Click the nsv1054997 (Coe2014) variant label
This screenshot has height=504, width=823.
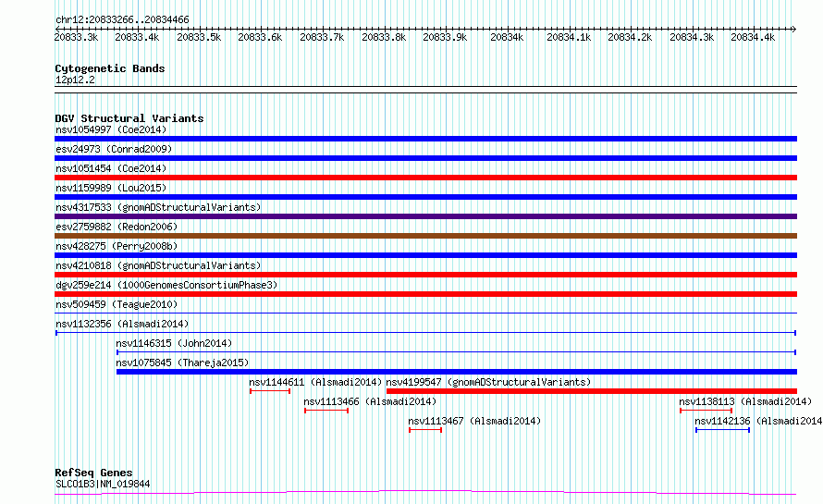pyautogui.click(x=111, y=129)
